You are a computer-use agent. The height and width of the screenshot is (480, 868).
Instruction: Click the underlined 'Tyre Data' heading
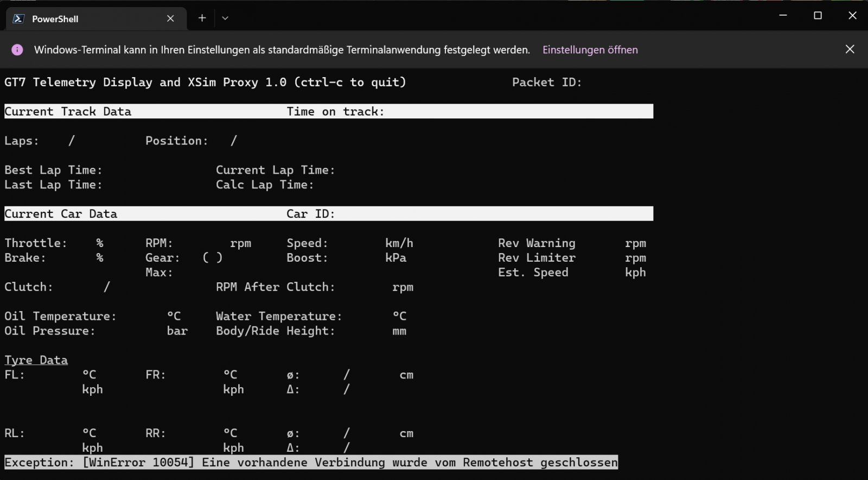36,360
